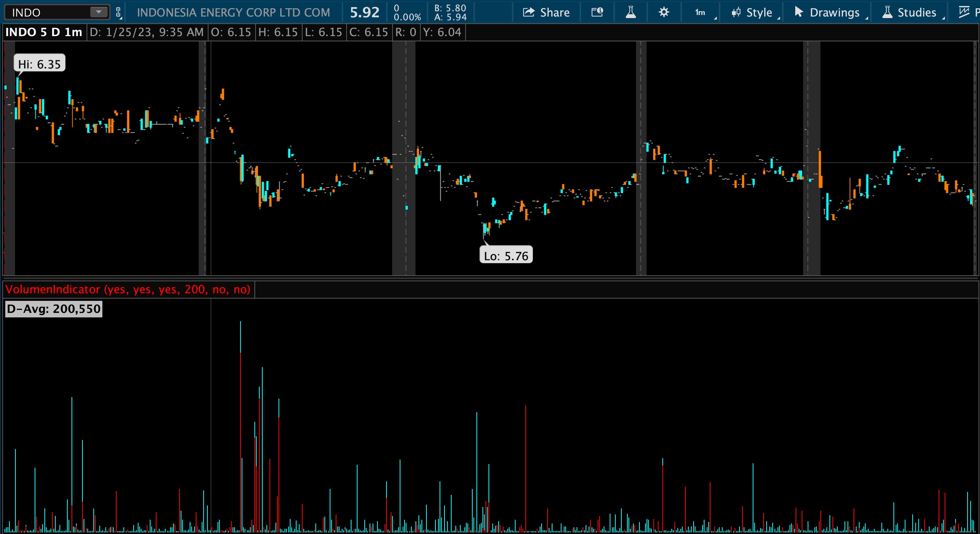Screen dimensions: 980x534
Task: Click the R: 0 readout
Action: click(x=406, y=32)
